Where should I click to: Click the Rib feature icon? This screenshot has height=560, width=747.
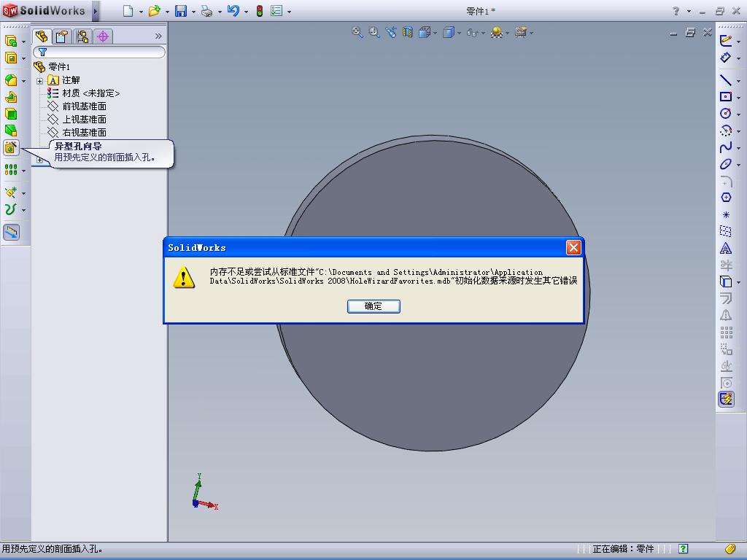pos(11,97)
